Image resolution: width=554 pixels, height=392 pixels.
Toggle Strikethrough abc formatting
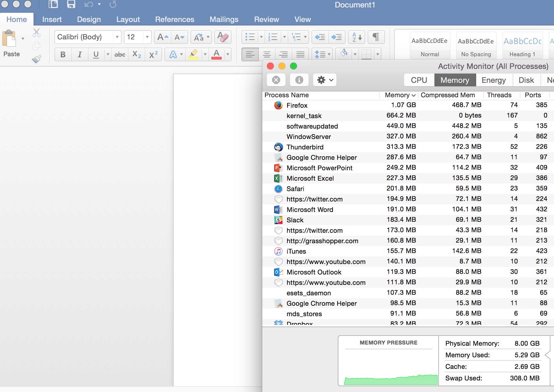click(x=120, y=54)
